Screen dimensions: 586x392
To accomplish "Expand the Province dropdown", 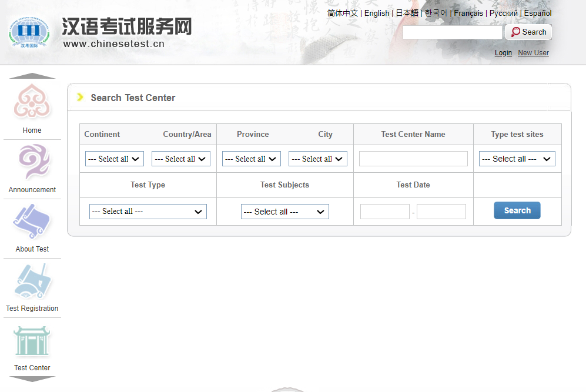I will (252, 159).
